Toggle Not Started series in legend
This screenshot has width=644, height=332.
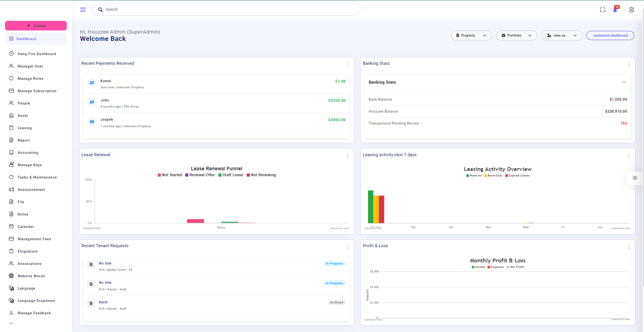(170, 175)
